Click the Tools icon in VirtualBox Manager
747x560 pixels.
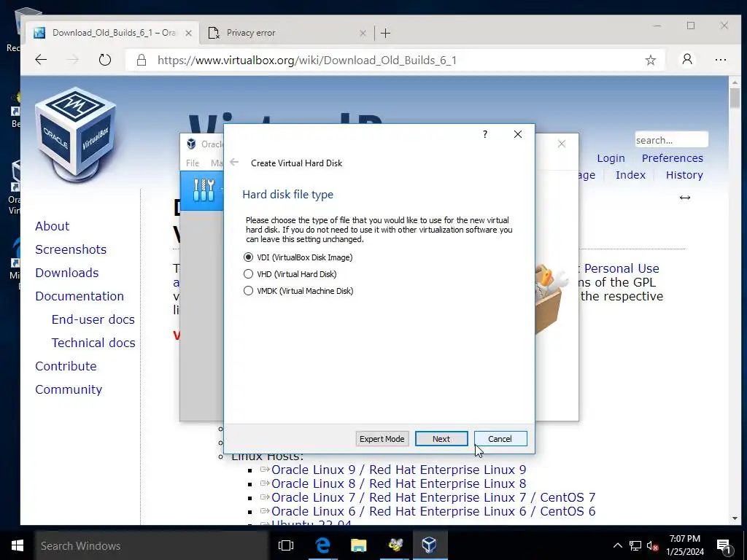pyautogui.click(x=204, y=190)
